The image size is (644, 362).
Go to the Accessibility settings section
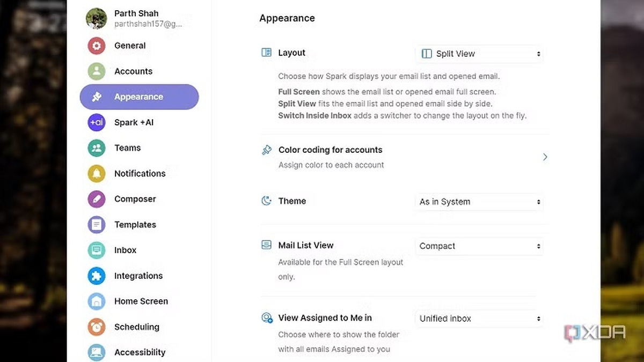click(140, 352)
